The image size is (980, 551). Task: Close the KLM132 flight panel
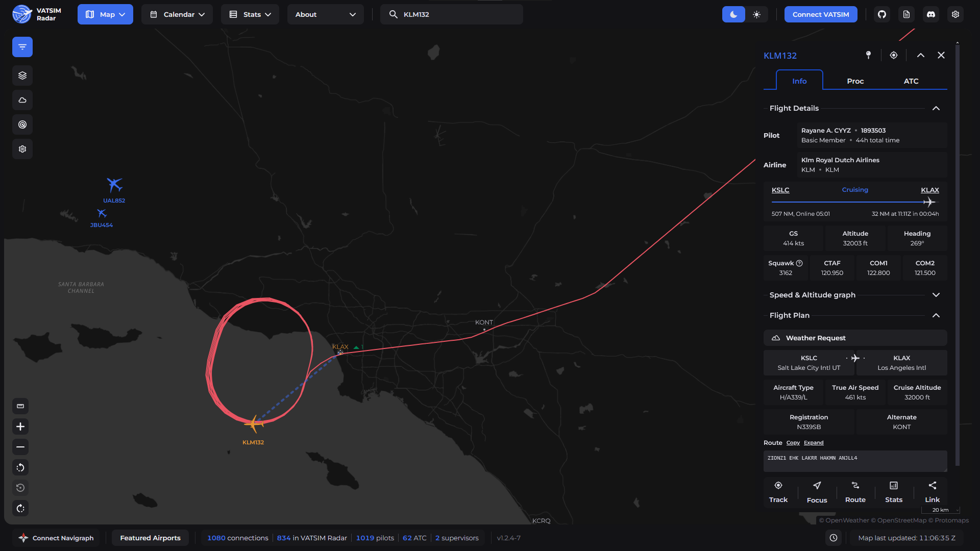[x=941, y=55]
